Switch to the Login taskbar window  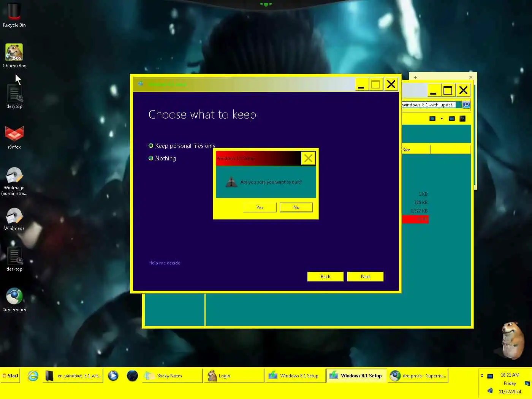234,376
